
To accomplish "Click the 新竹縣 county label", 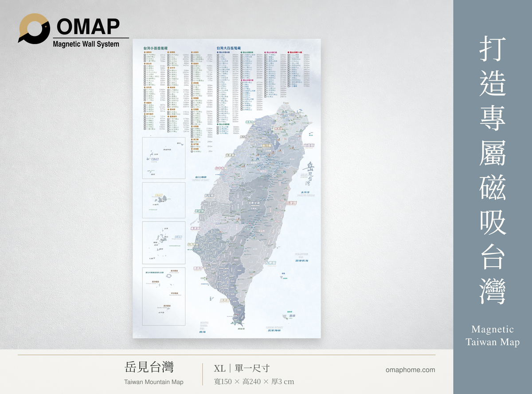I will 268,146.
